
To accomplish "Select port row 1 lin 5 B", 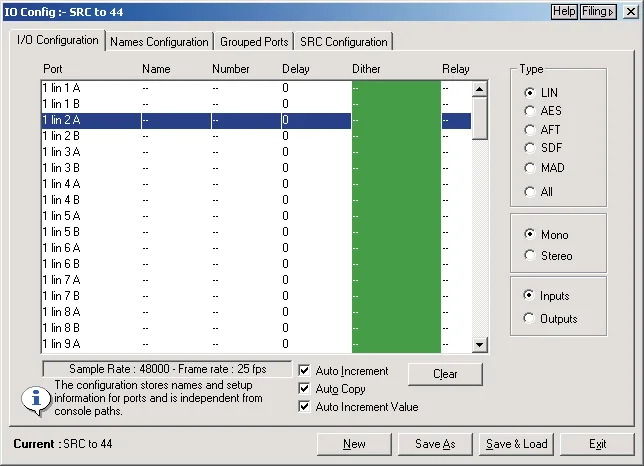I will [256, 232].
